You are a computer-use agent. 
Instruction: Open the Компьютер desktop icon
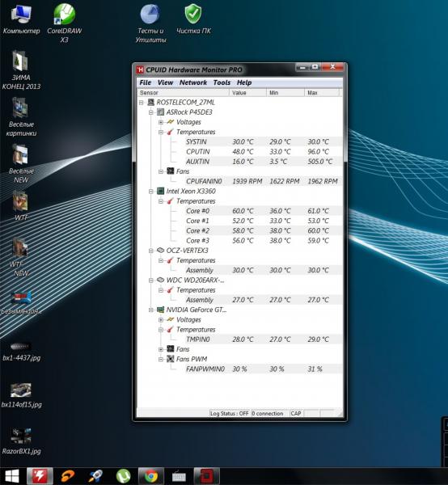(21, 19)
